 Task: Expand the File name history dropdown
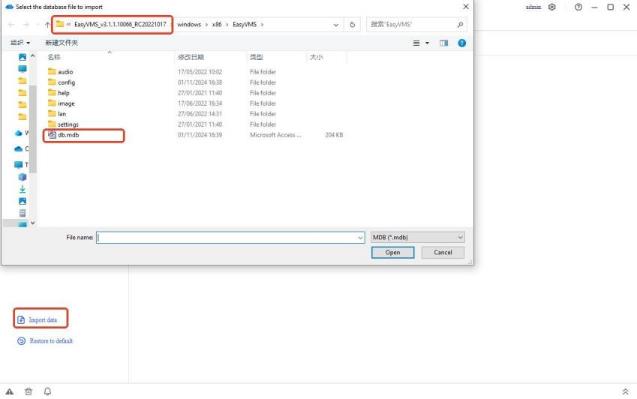[x=360, y=238]
